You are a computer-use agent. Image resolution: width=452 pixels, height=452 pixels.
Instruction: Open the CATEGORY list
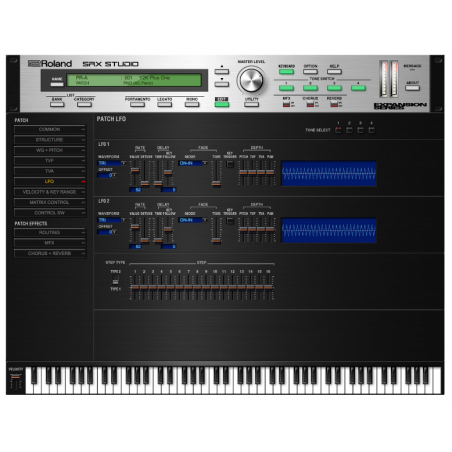point(84,104)
